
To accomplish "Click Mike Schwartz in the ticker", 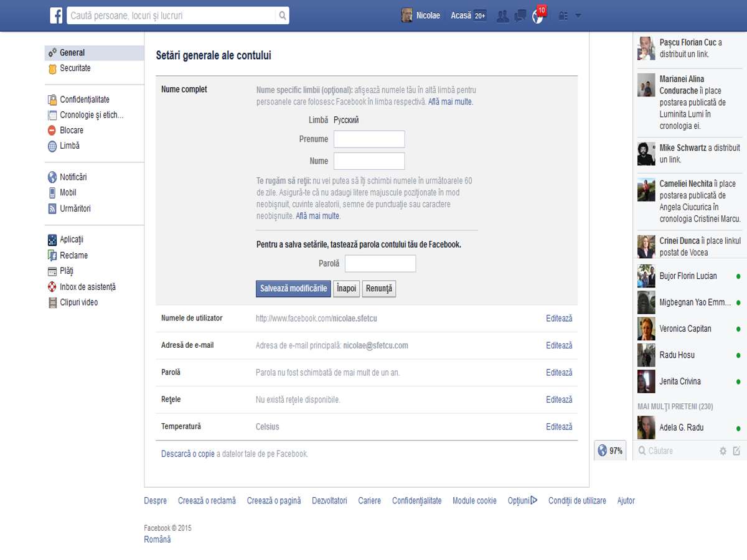I will tap(683, 148).
